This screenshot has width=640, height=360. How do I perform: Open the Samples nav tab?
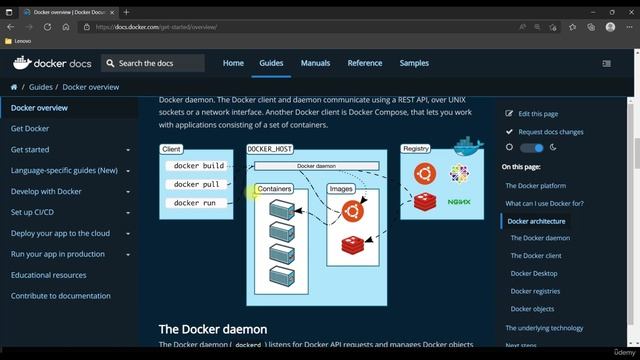tap(414, 63)
